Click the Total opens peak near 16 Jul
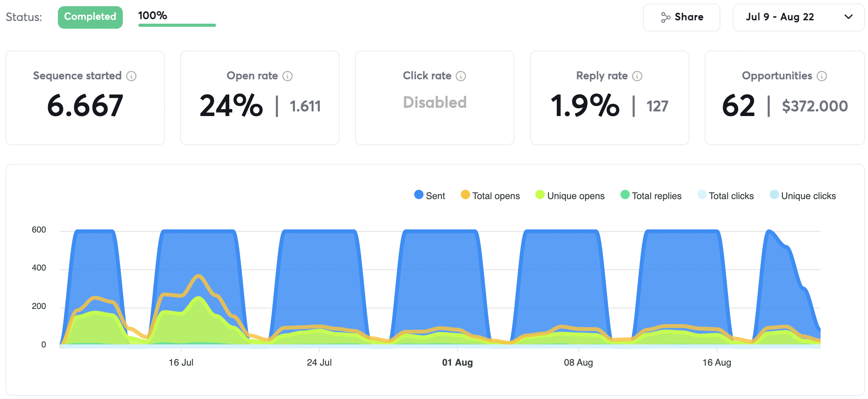The width and height of the screenshot is (868, 399). [x=199, y=276]
